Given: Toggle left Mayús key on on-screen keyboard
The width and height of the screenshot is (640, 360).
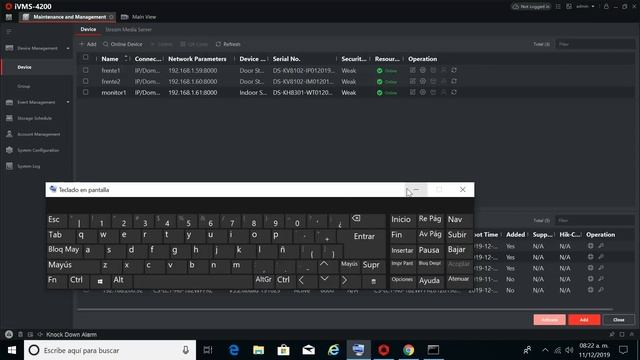Looking at the screenshot, I should (x=73, y=265).
